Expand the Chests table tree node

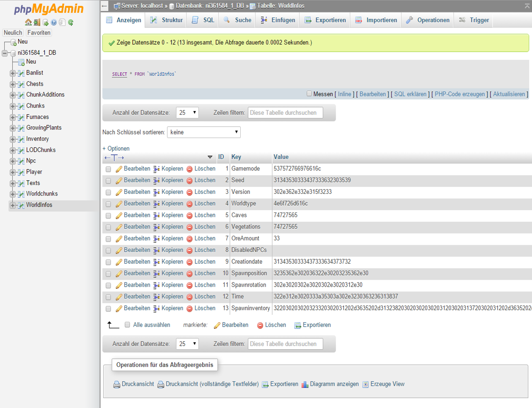tap(12, 84)
